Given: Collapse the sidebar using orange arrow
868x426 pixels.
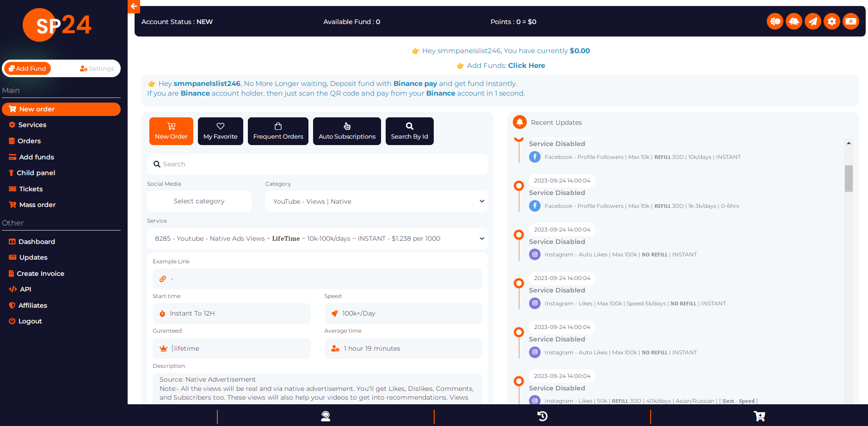Looking at the screenshot, I should click(x=134, y=6).
